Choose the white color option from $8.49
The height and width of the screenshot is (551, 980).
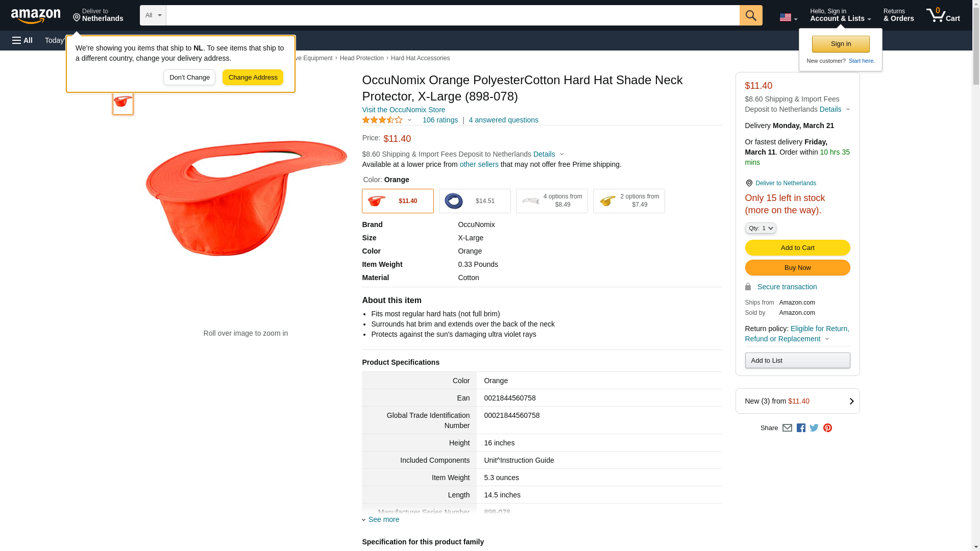point(552,201)
